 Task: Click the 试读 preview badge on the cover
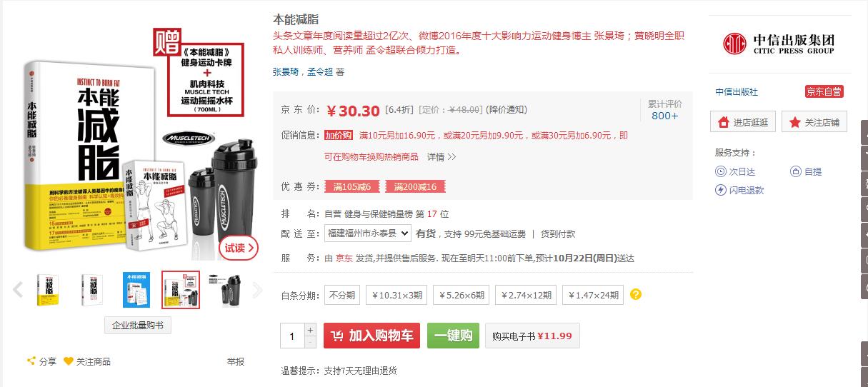239,248
